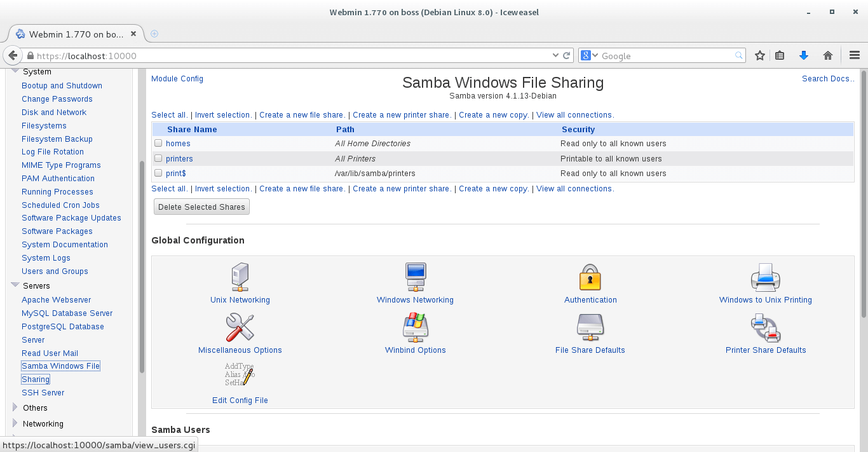This screenshot has height=452, width=868.
Task: Open Software Package Updates in sidebar
Action: pyautogui.click(x=71, y=217)
